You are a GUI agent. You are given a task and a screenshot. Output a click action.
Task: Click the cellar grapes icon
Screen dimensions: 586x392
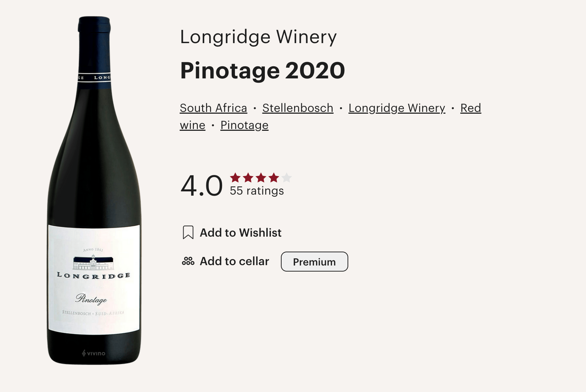click(188, 261)
